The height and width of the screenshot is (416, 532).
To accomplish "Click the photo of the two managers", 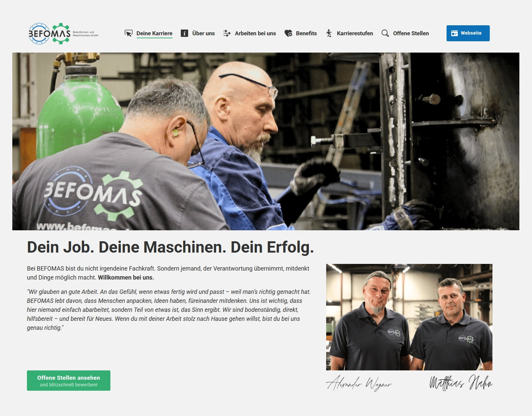I will coord(409,317).
